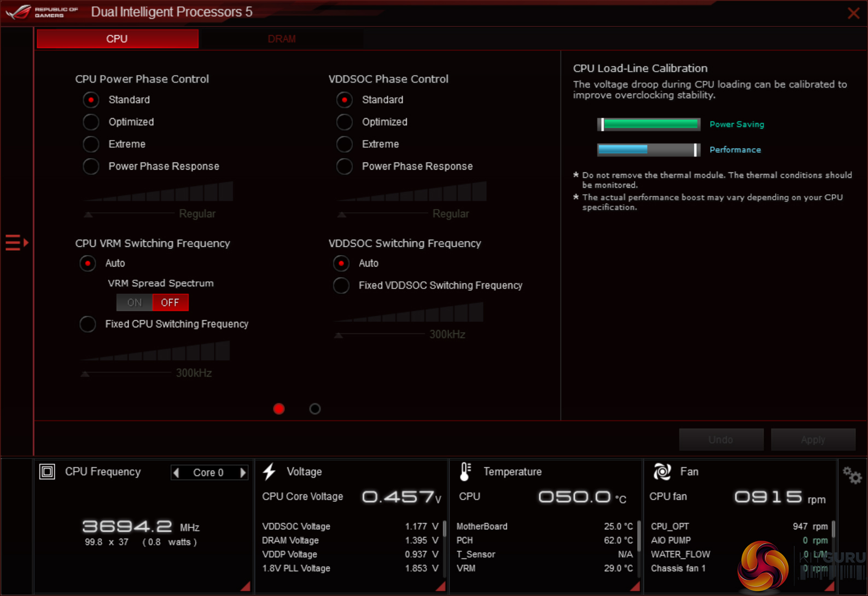Click the PCH temperature row
Viewport: 868px width, 596px height.
tap(545, 540)
